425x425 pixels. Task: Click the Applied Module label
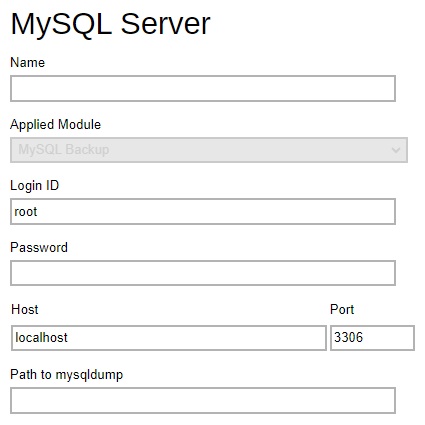click(x=55, y=125)
